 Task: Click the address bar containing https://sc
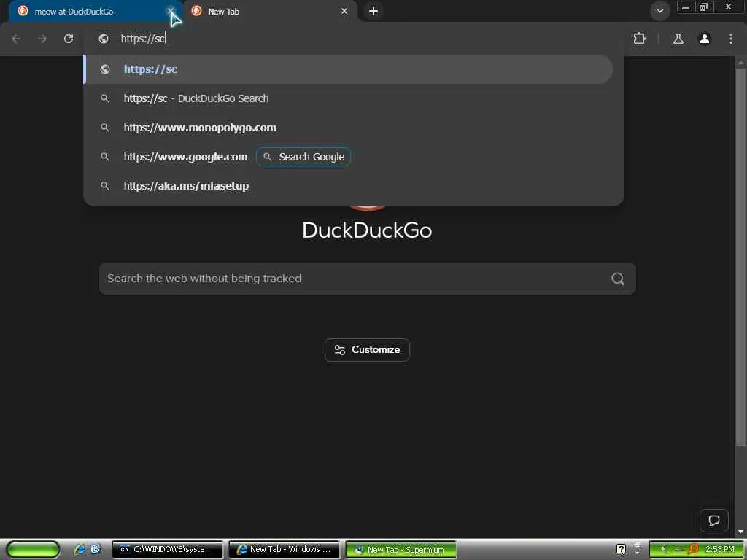(354, 39)
